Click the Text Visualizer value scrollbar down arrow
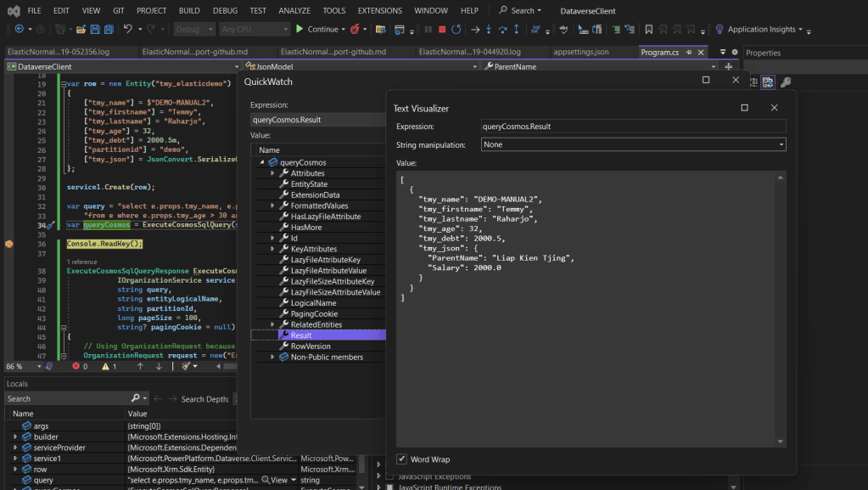 click(780, 442)
